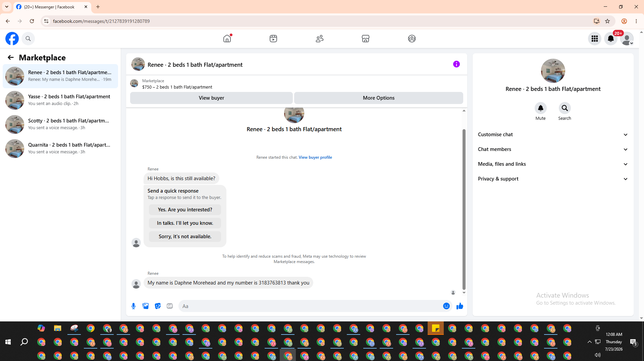
Task: Open Windows taskbar search
Action: coord(24,342)
